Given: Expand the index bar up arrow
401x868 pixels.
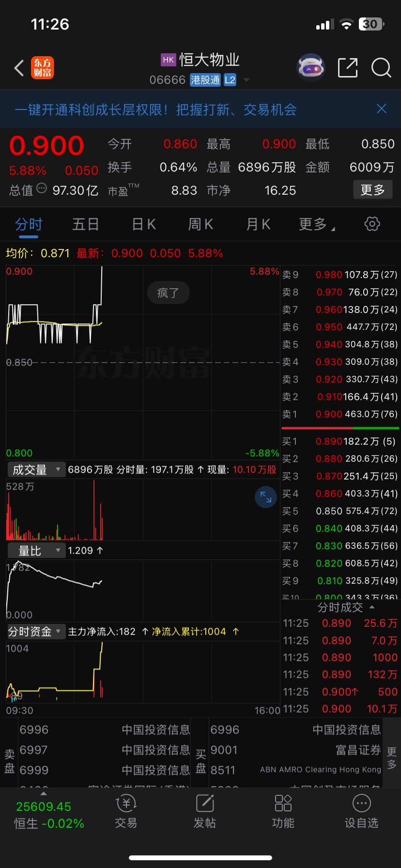Looking at the screenshot, I should pyautogui.click(x=44, y=793).
